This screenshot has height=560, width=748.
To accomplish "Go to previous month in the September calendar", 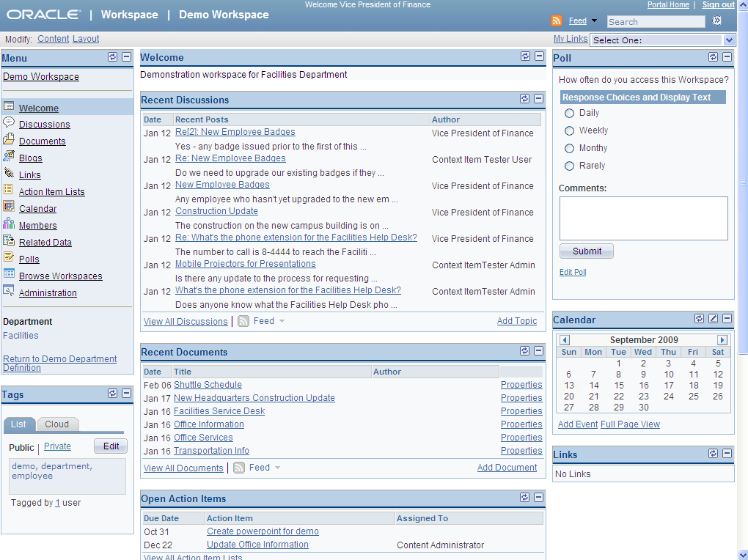I will [564, 340].
